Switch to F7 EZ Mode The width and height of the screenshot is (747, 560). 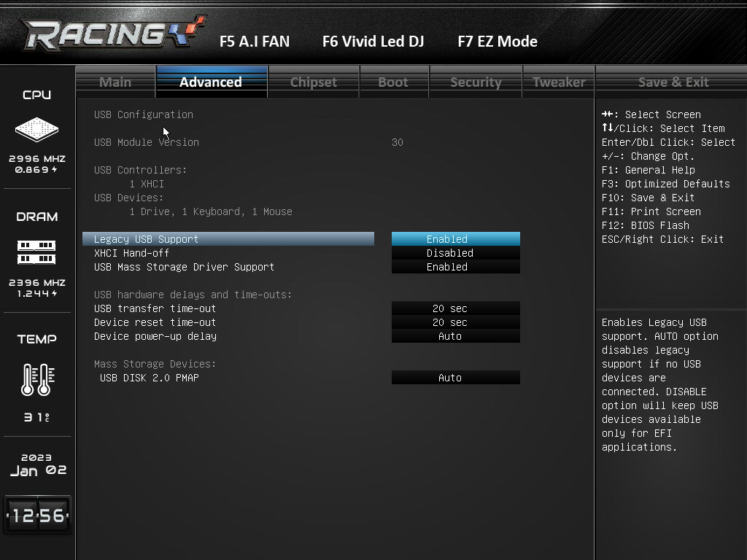[498, 42]
